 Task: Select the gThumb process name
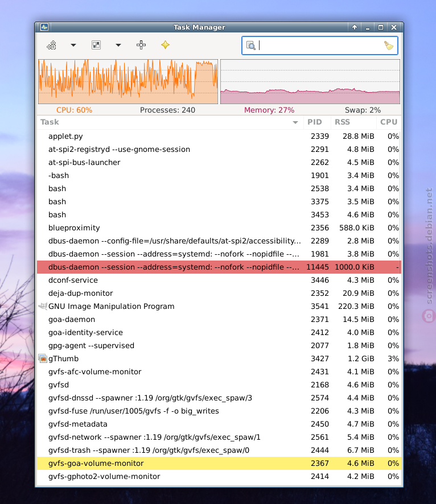pyautogui.click(x=63, y=359)
